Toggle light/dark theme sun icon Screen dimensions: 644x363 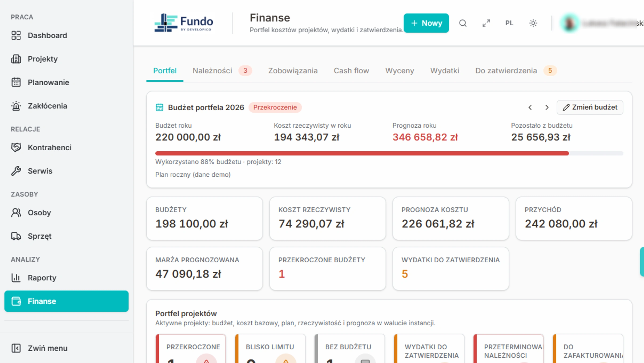[533, 23]
